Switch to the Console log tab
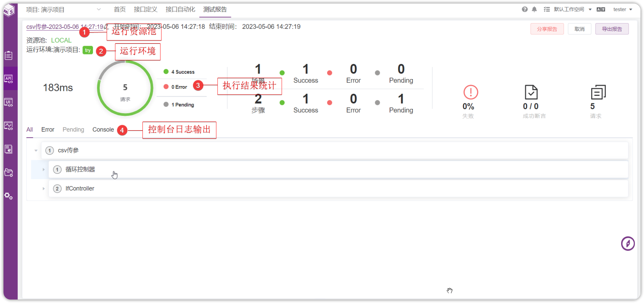This screenshot has height=303, width=644. click(x=103, y=130)
